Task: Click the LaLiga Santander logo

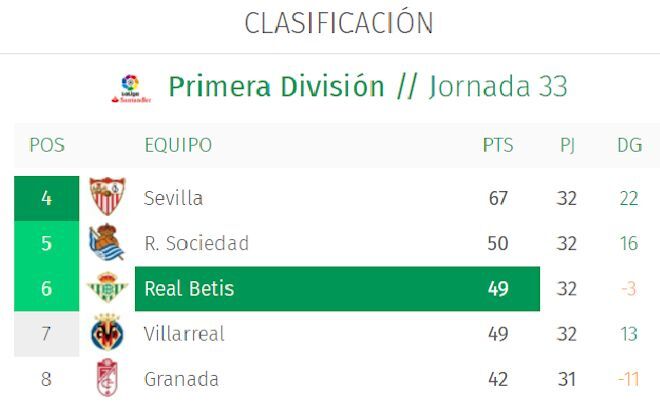Action: pyautogui.click(x=131, y=89)
